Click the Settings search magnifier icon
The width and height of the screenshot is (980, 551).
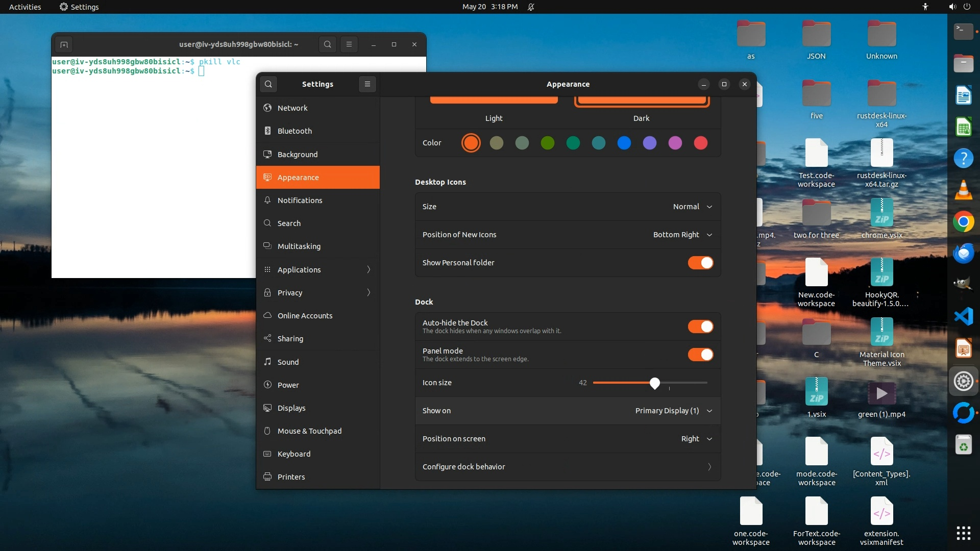[268, 84]
